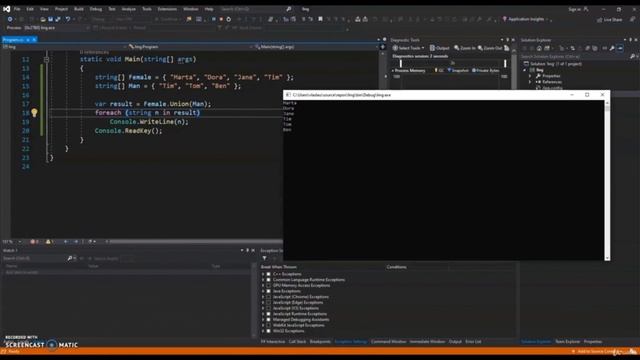This screenshot has height=360, width=640.
Task: Toggle Win32 Exceptions checkbox
Action: coord(269,331)
